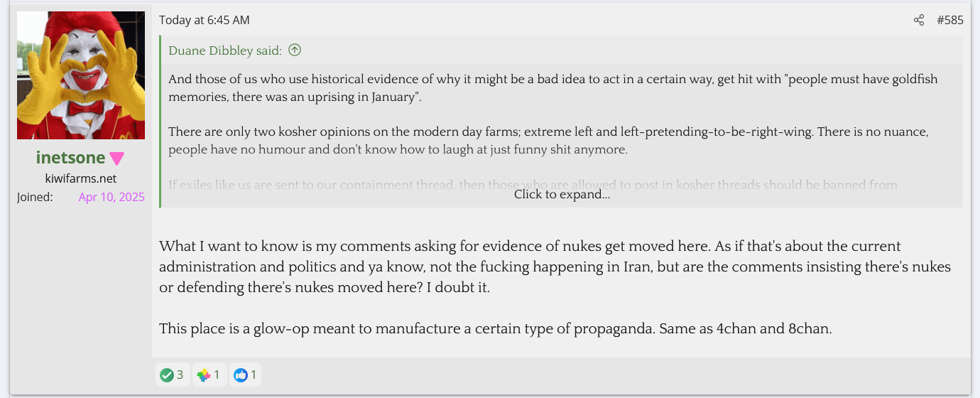Click the green checkmark reaction icon
This screenshot has width=980, height=398.
[x=167, y=375]
